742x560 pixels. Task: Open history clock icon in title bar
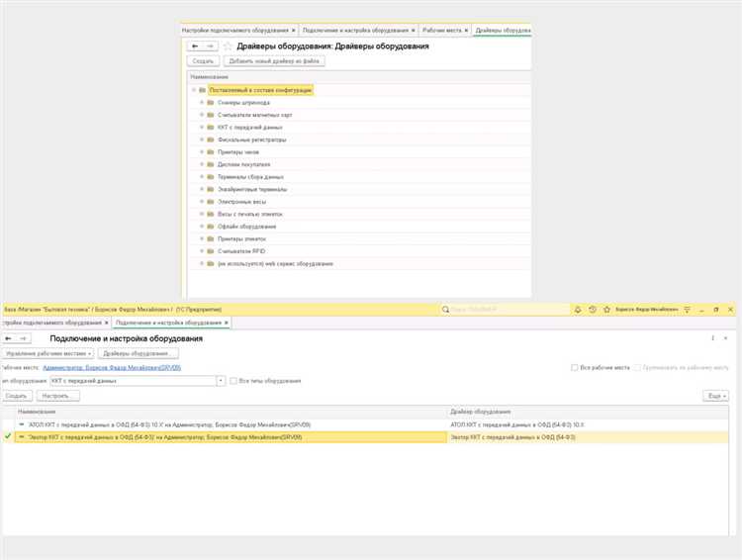tap(592, 310)
